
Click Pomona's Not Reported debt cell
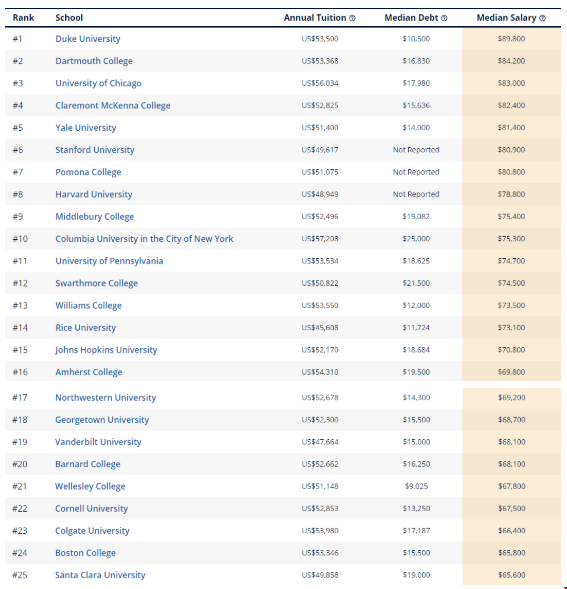tap(416, 172)
